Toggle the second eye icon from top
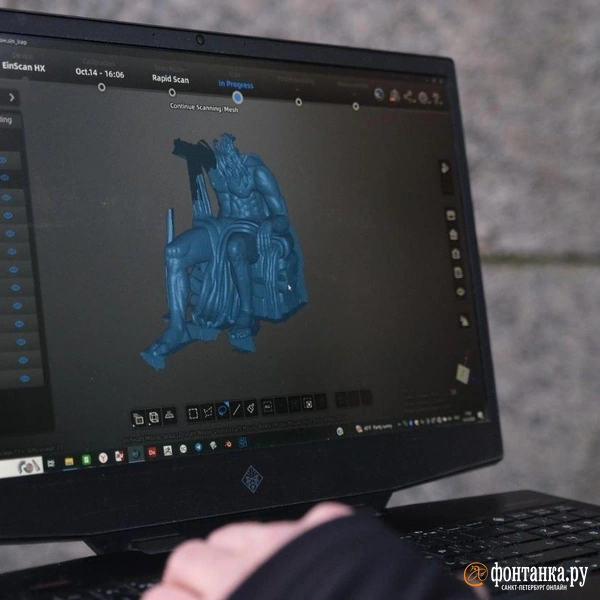Screen dimensions: 600x600 click(5, 178)
